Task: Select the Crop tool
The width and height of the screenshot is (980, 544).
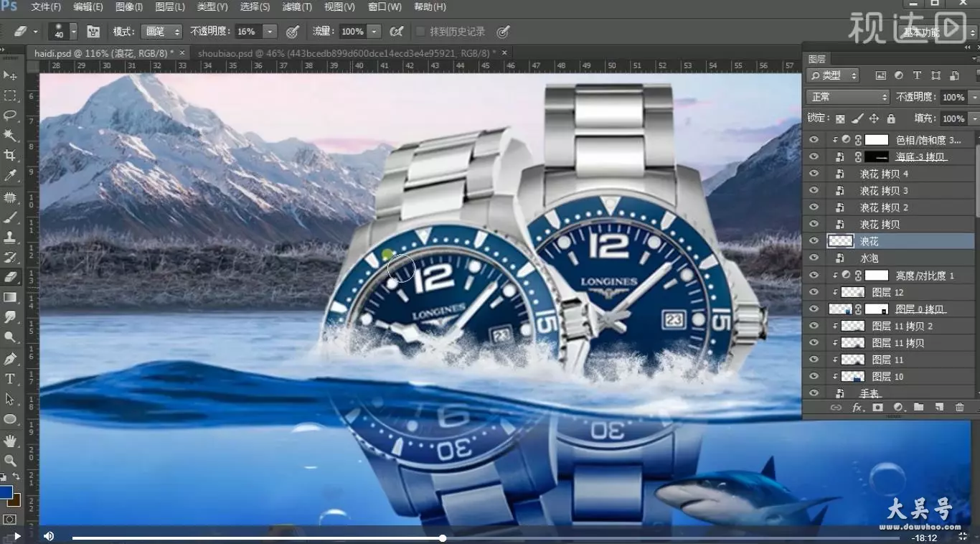Action: (x=10, y=155)
